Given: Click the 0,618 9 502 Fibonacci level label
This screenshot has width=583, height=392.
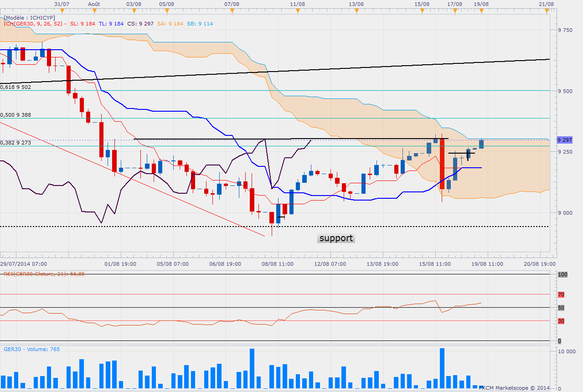Looking at the screenshot, I should (x=15, y=87).
